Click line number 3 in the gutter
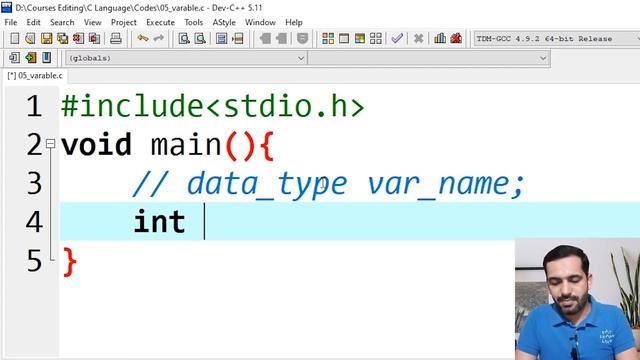640x360 pixels. click(x=34, y=183)
